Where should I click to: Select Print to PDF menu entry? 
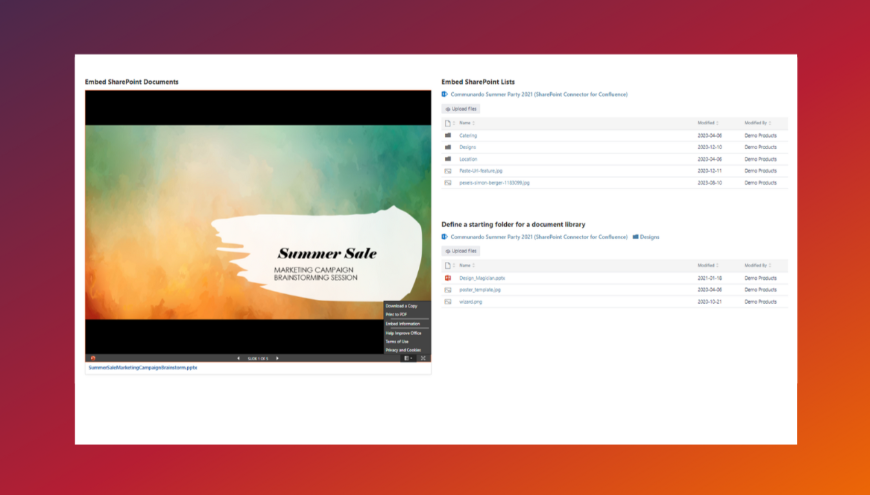[x=396, y=315]
